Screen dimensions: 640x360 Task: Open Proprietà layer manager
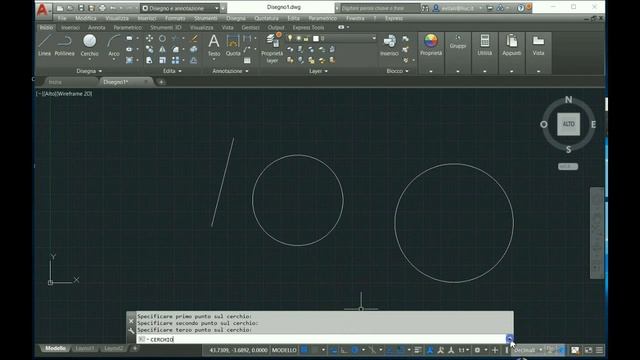(x=272, y=48)
